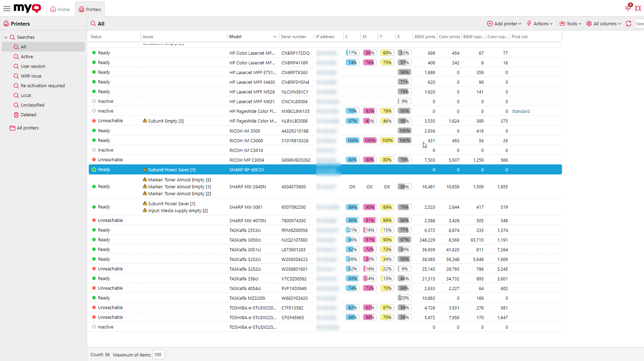
Task: Click the green Ready status dot for RICOH IM 3500
Action: [94, 131]
